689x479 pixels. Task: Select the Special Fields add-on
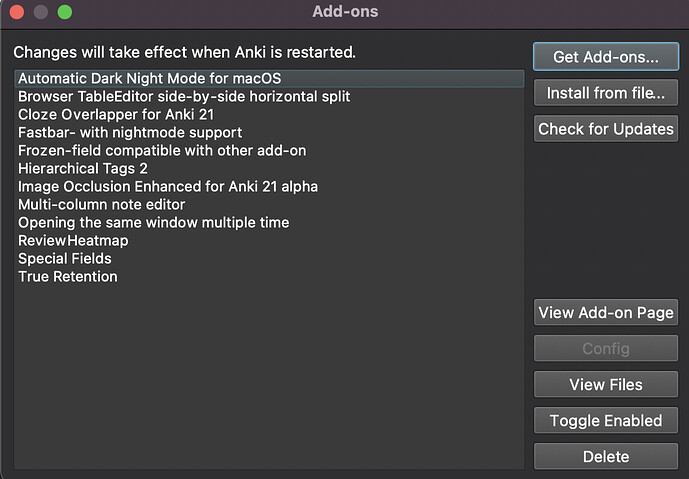tap(269, 258)
